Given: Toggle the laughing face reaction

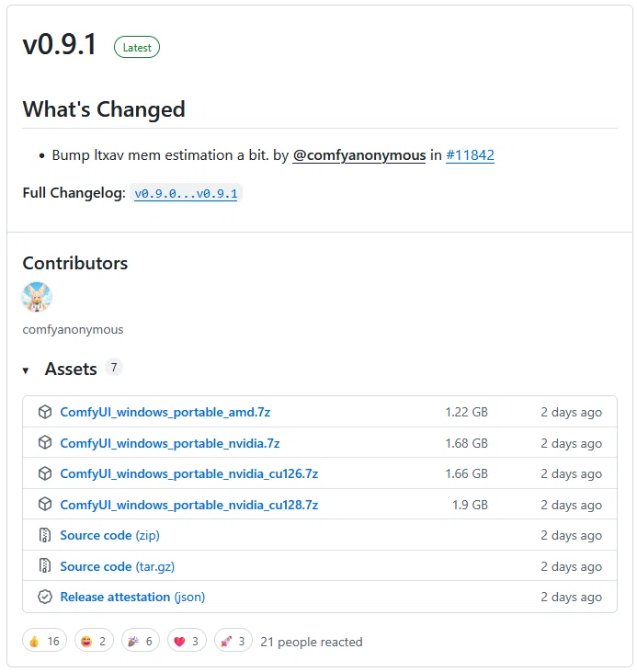Looking at the screenshot, I should coord(94,641).
